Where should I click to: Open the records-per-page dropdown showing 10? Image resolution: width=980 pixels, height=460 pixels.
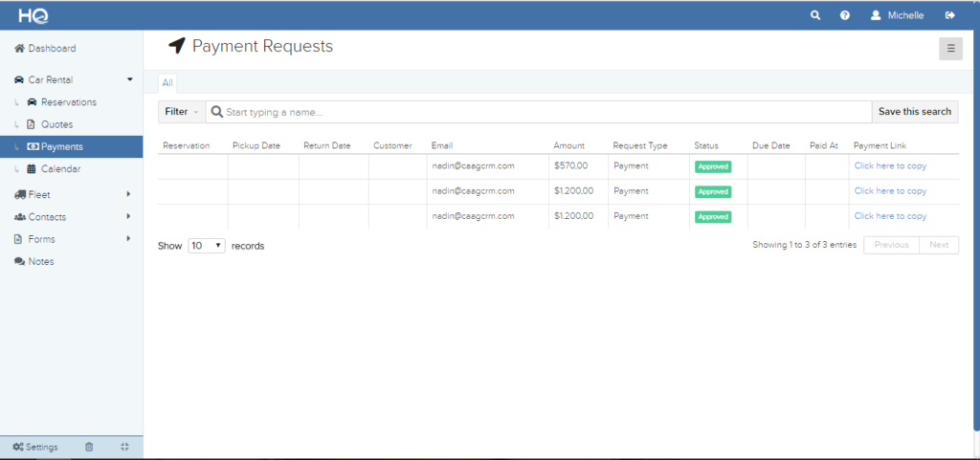(207, 246)
